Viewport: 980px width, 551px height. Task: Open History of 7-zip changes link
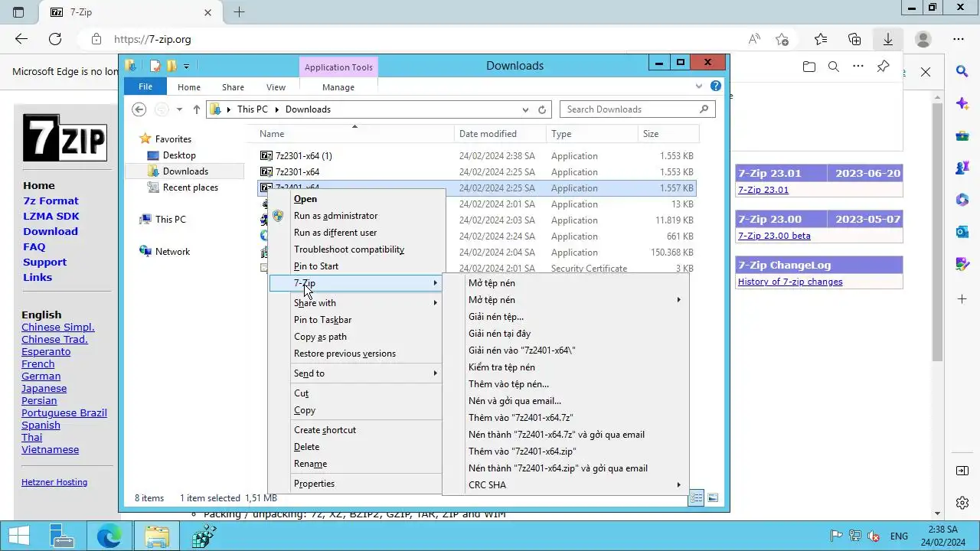tap(790, 282)
